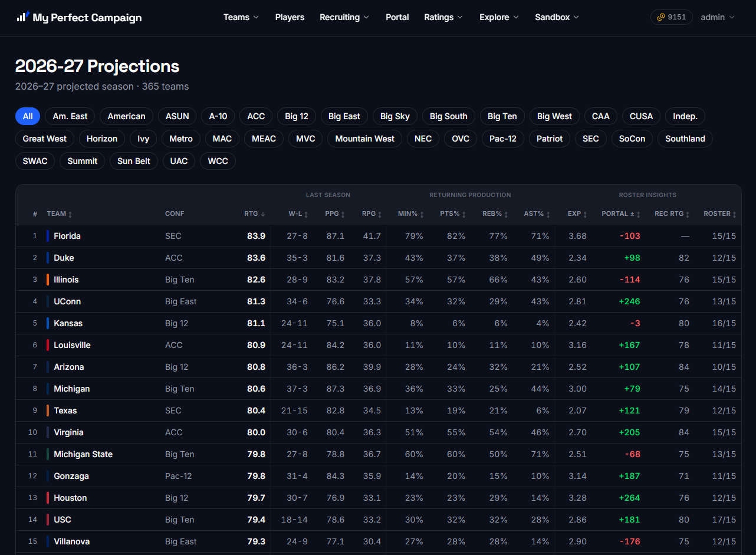The height and width of the screenshot is (555, 756).
Task: Click the Louisville red team color bar
Action: click(48, 345)
